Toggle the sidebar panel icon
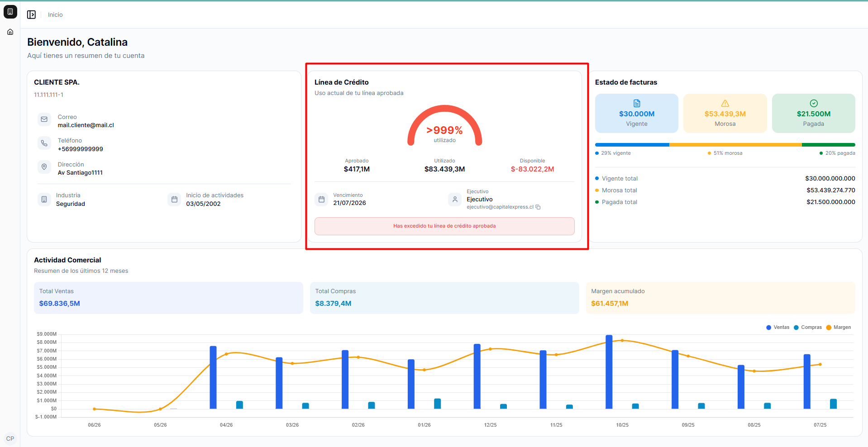868x447 pixels. (x=31, y=15)
